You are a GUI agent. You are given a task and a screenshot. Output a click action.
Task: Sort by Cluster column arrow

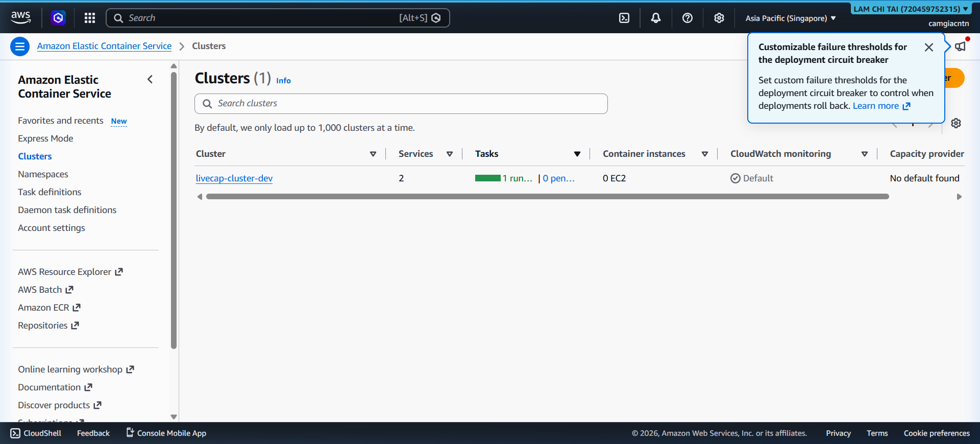point(373,154)
